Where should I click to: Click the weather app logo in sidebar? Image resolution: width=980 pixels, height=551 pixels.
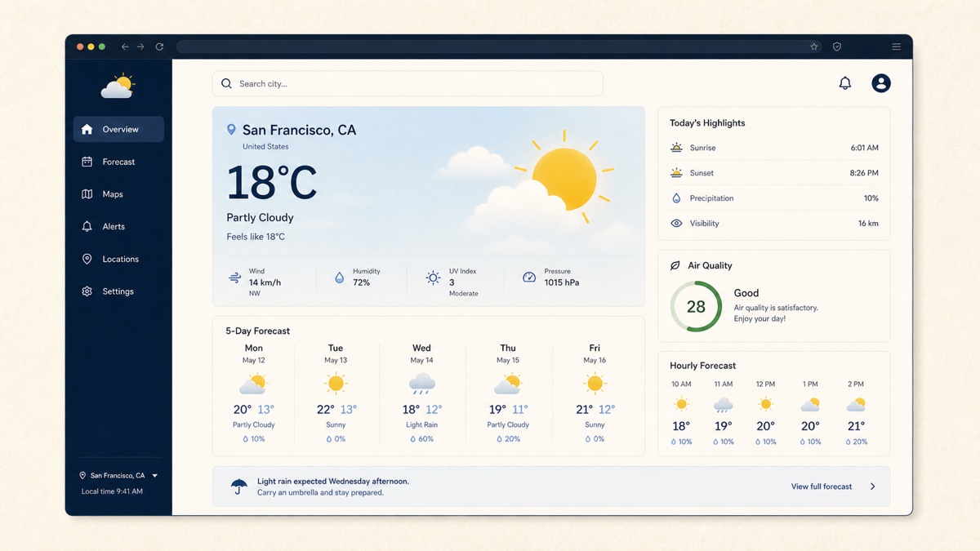(118, 86)
